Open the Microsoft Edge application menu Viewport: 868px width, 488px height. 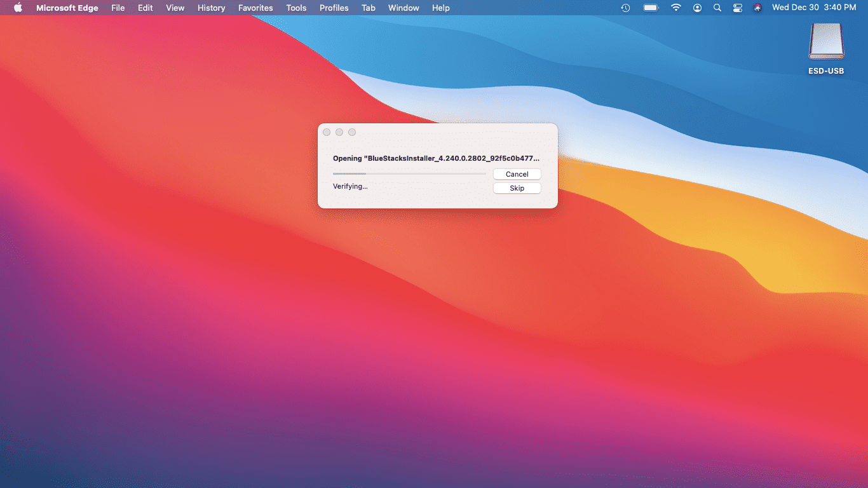[67, 8]
